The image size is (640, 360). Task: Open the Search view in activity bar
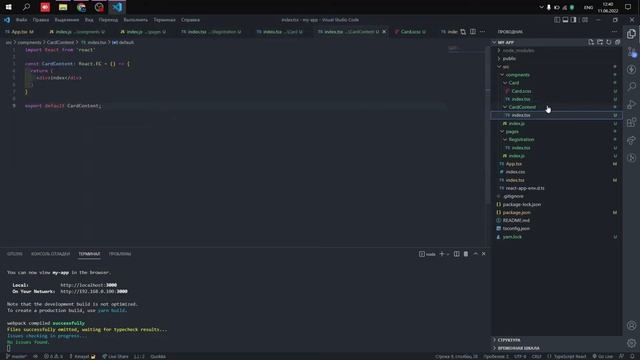click(631, 87)
